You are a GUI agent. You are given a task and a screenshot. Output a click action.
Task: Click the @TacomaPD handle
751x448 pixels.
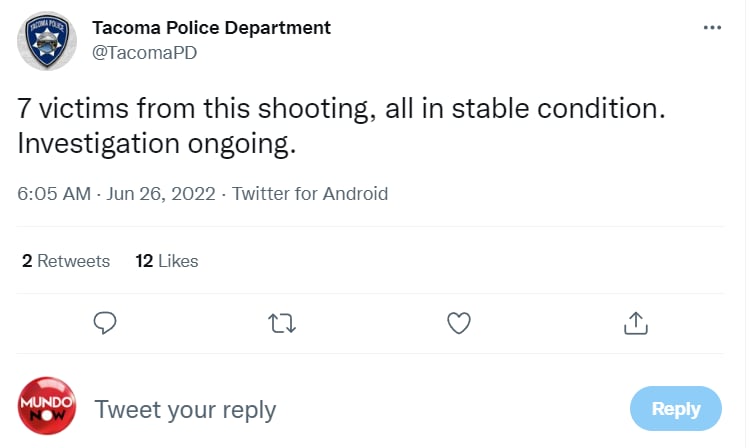click(144, 53)
